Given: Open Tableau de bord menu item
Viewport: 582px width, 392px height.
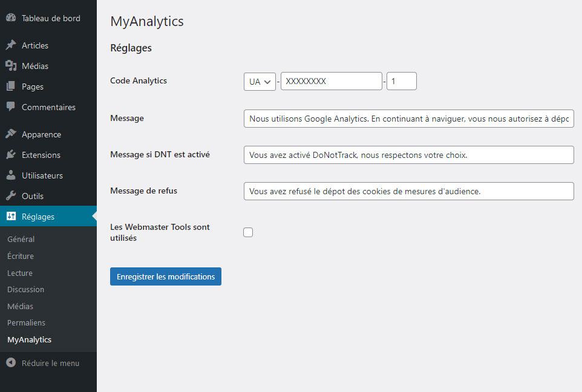Looking at the screenshot, I should pyautogui.click(x=48, y=18).
